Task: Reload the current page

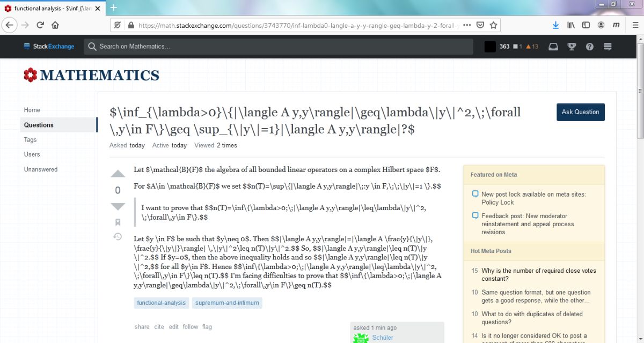Action: pos(40,25)
